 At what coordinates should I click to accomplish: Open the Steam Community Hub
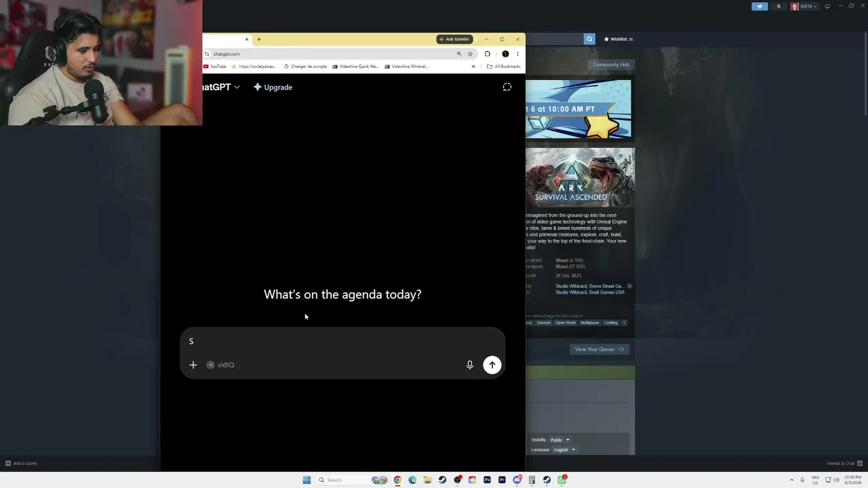611,64
